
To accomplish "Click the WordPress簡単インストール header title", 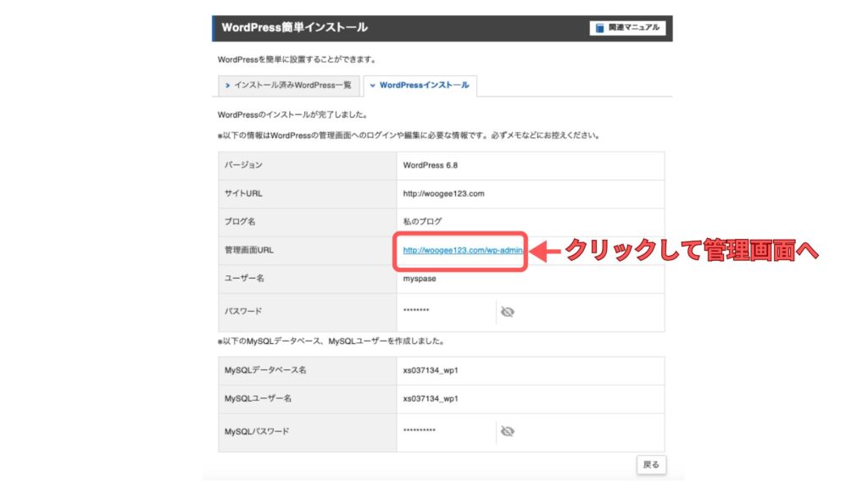I will [294, 28].
